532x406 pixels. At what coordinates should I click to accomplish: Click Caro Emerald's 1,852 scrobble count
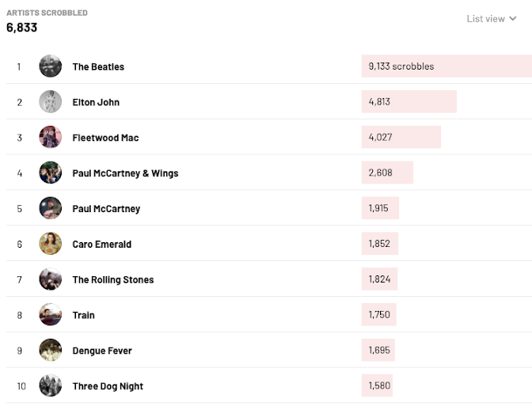(380, 244)
